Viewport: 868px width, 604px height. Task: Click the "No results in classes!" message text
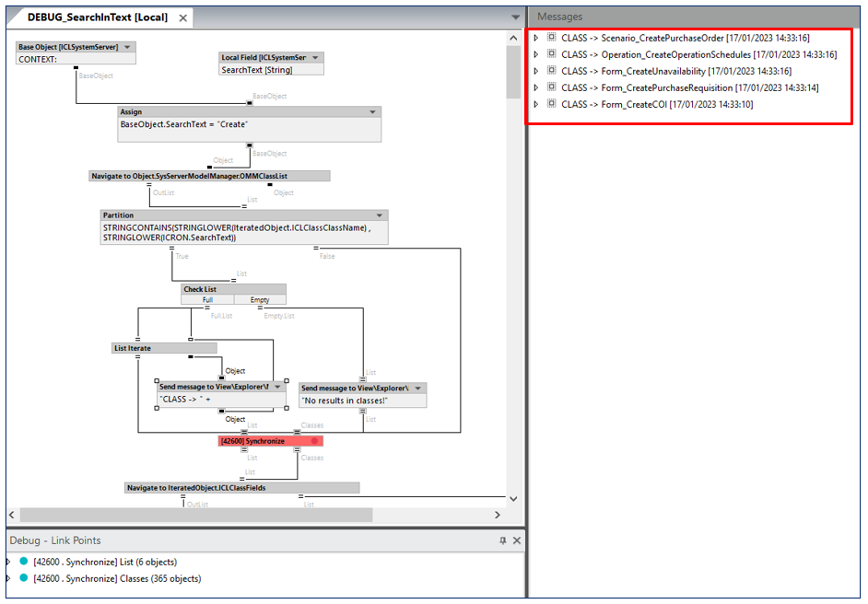coord(345,401)
